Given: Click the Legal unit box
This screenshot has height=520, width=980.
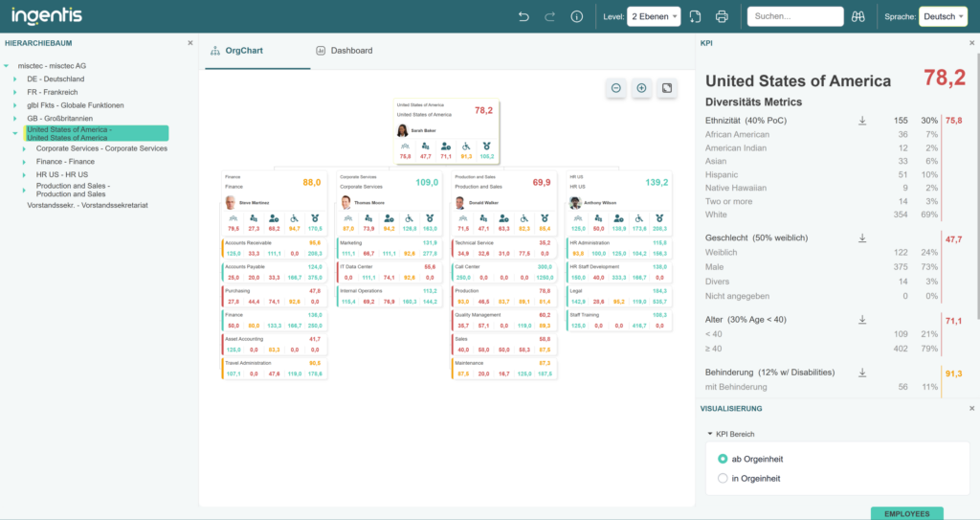Looking at the screenshot, I should click(x=619, y=297).
